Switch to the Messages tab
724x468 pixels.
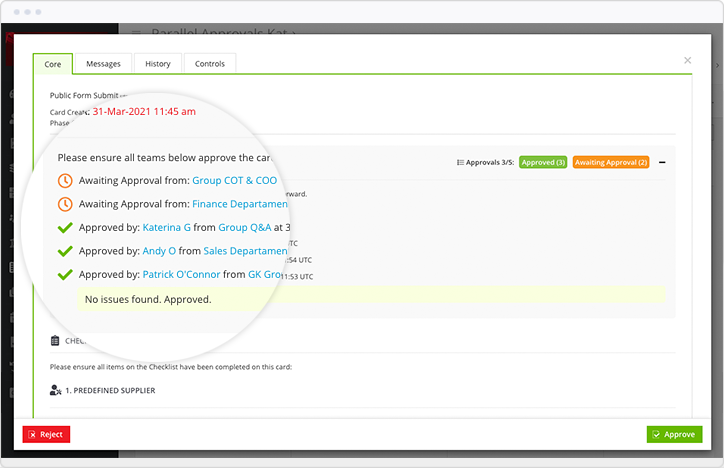pos(103,64)
